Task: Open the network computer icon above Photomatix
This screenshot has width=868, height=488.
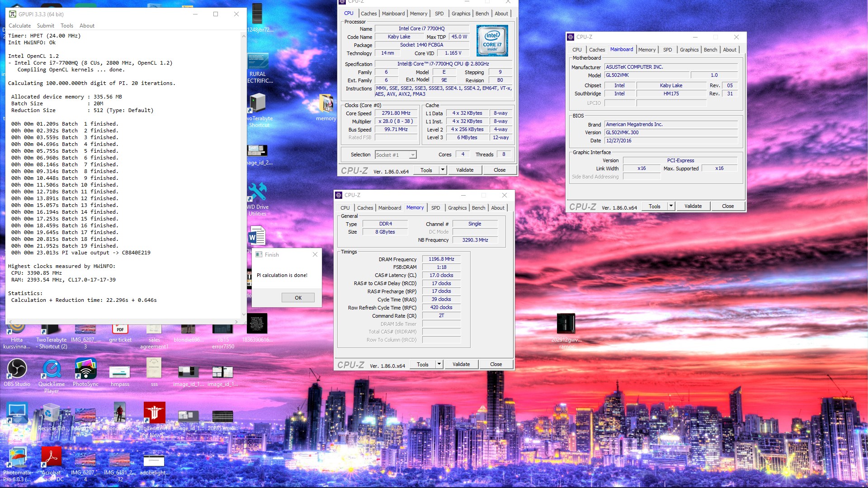Action: pos(17,413)
